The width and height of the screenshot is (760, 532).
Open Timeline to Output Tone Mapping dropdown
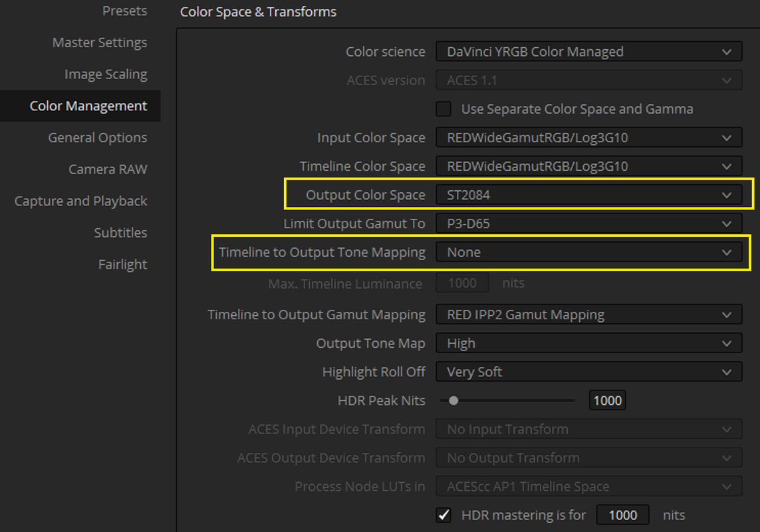click(589, 252)
